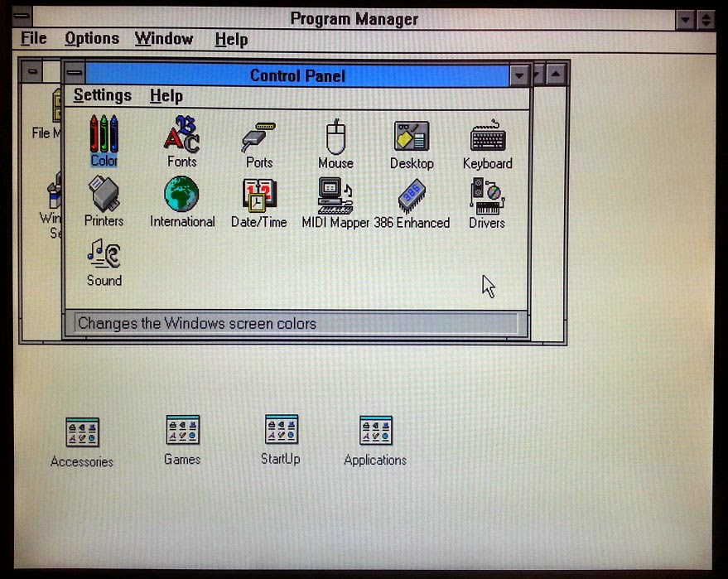The height and width of the screenshot is (579, 728).
Task: Open the 386 Enhanced icon
Action: click(x=412, y=197)
